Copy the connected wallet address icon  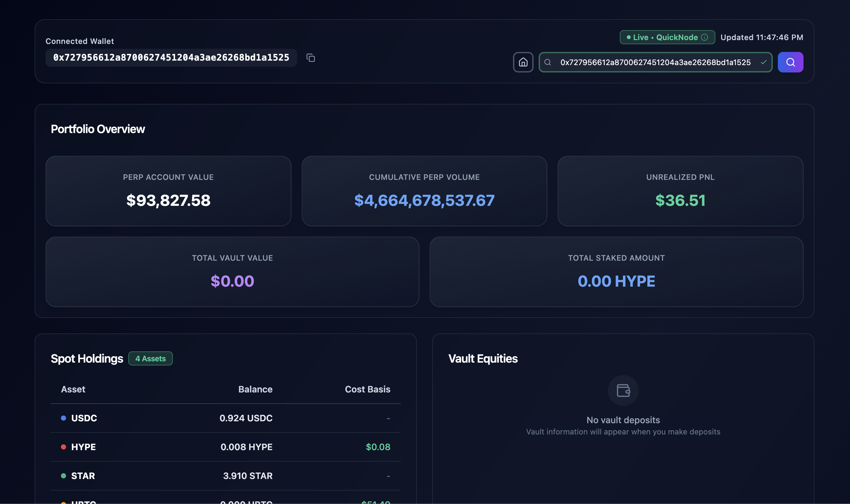[x=310, y=58]
